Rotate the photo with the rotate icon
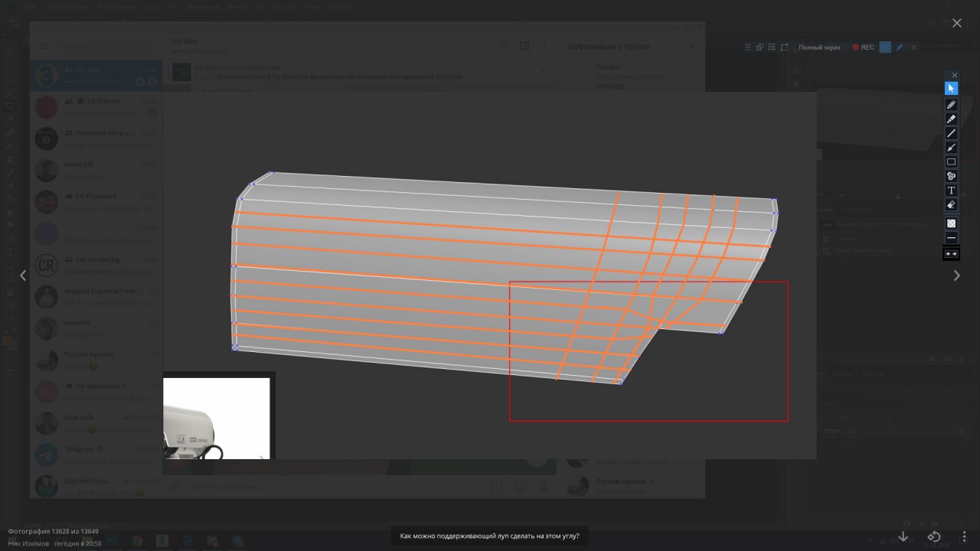Image resolution: width=980 pixels, height=551 pixels. 934,536
